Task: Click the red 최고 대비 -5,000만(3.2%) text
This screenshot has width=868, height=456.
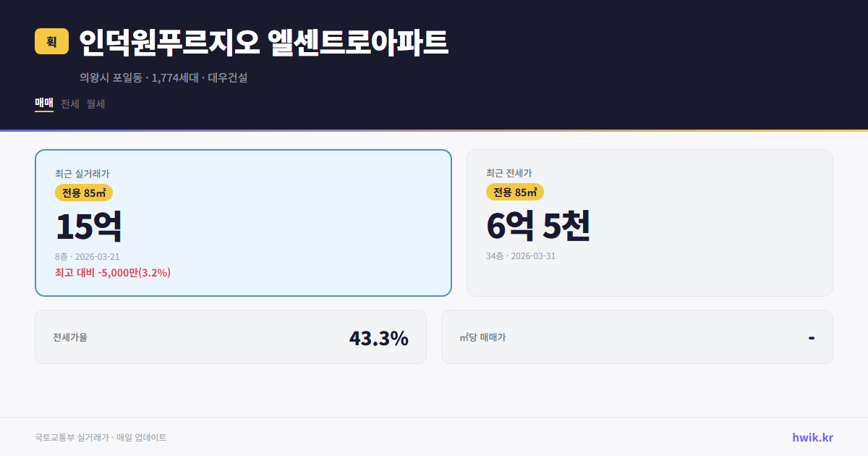Action: (x=113, y=272)
